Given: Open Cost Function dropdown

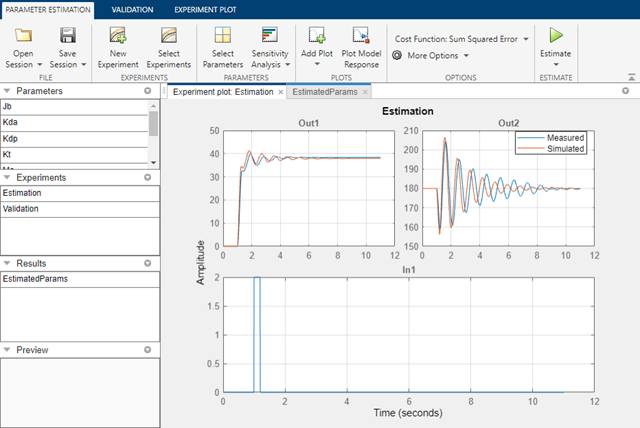Looking at the screenshot, I should point(462,39).
